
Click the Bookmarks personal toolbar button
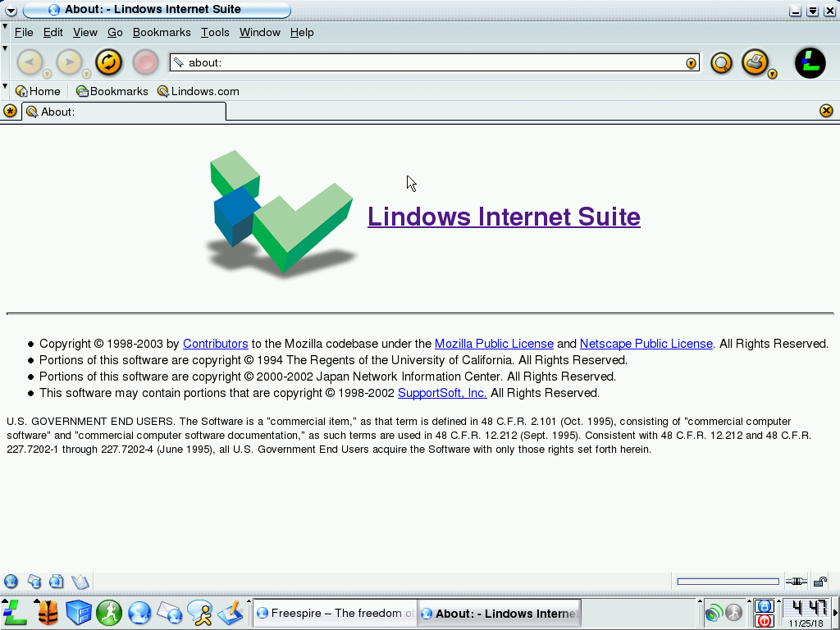[112, 91]
